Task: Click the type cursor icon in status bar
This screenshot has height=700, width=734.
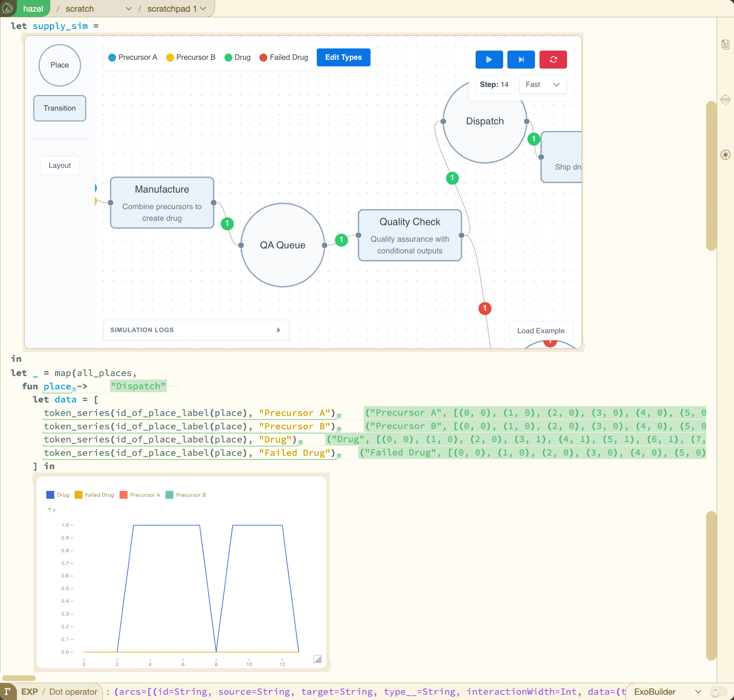Action: [x=7, y=692]
